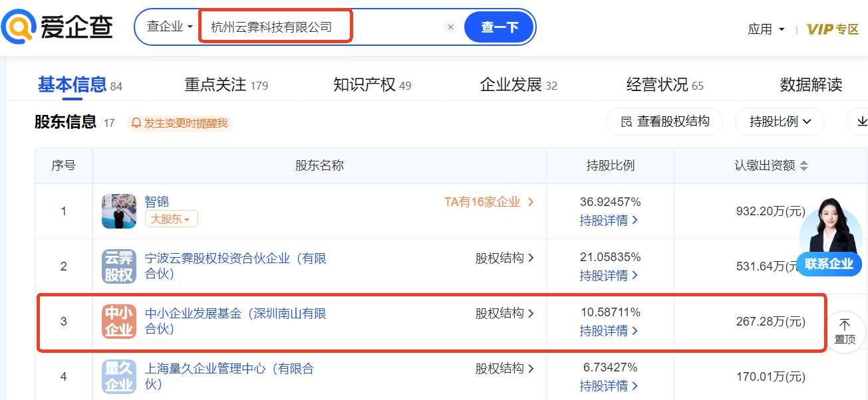Switch to the 企业发展 tab
This screenshot has width=868, height=400.
point(519,85)
